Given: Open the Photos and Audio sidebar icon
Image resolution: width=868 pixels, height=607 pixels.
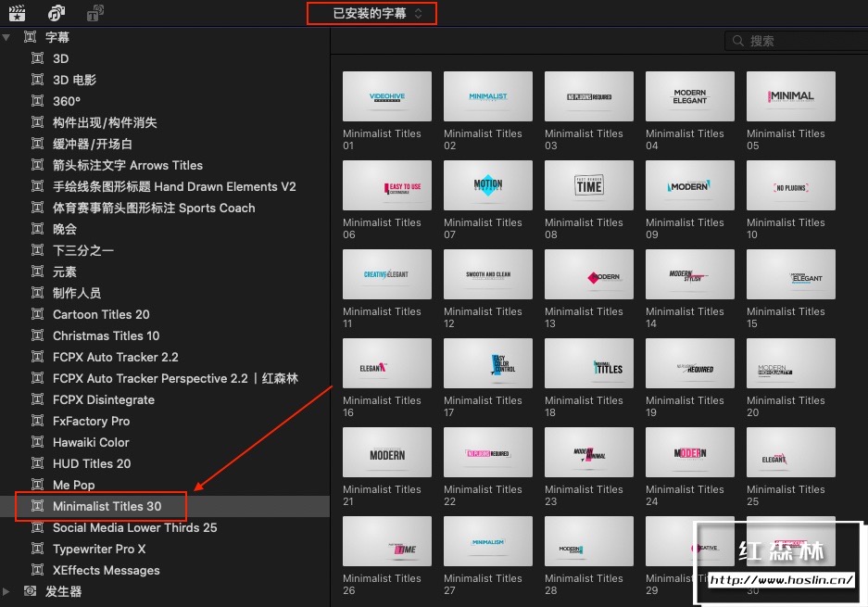Looking at the screenshot, I should coord(56,13).
